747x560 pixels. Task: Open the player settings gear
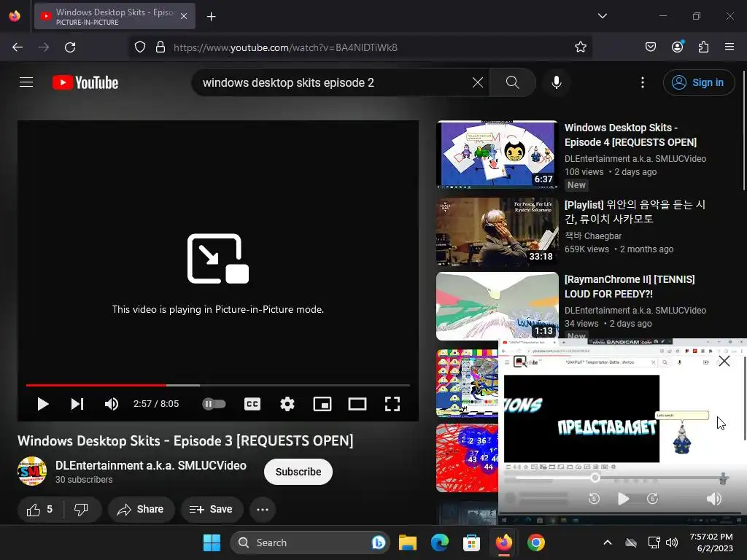[287, 404]
